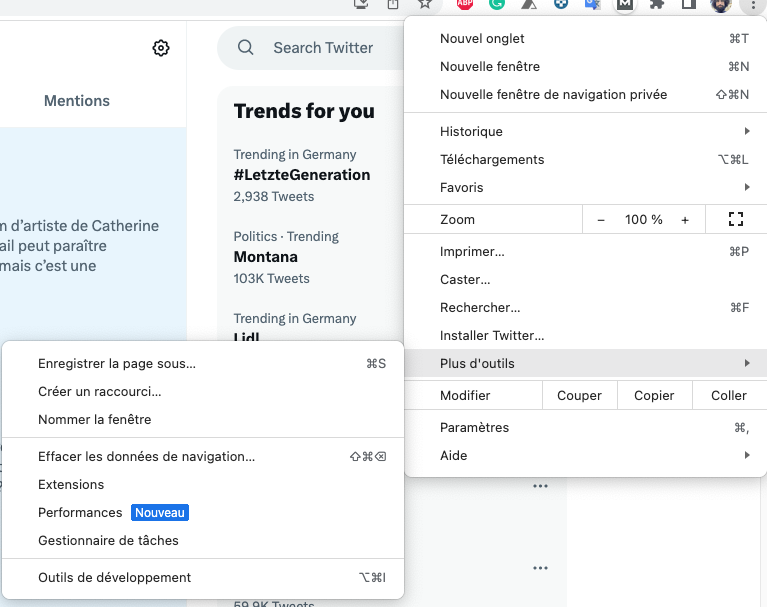
Task: Click the Trends for you heading
Action: (304, 111)
